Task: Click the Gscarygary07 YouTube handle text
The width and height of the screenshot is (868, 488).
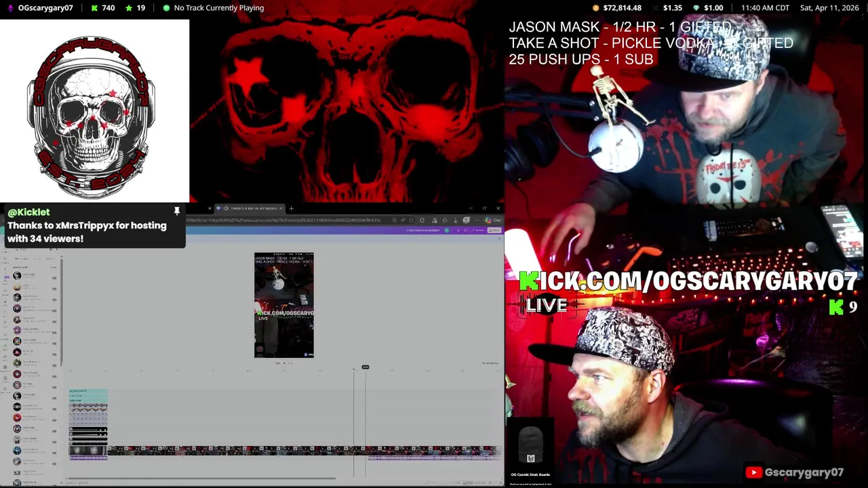Action: coord(804,472)
